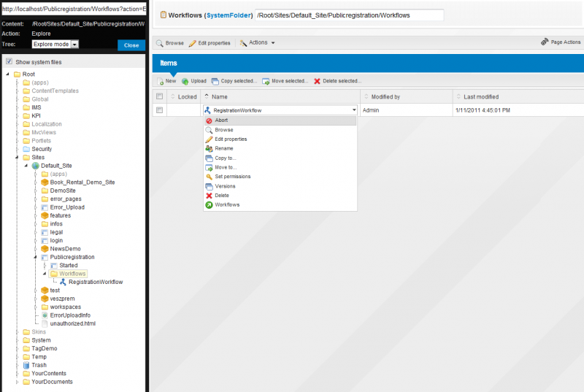Screen dimensions: 584x392
Task: Select the workspaces folder in tree
Action: (66, 307)
